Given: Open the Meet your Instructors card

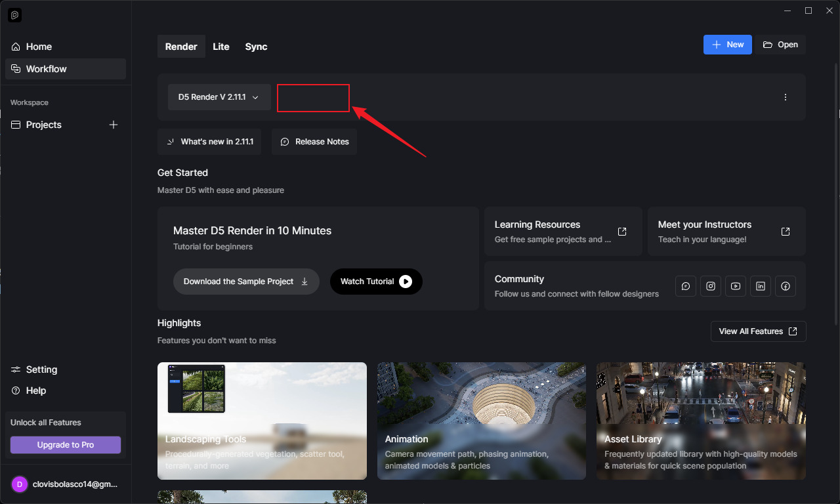Looking at the screenshot, I should [x=726, y=232].
